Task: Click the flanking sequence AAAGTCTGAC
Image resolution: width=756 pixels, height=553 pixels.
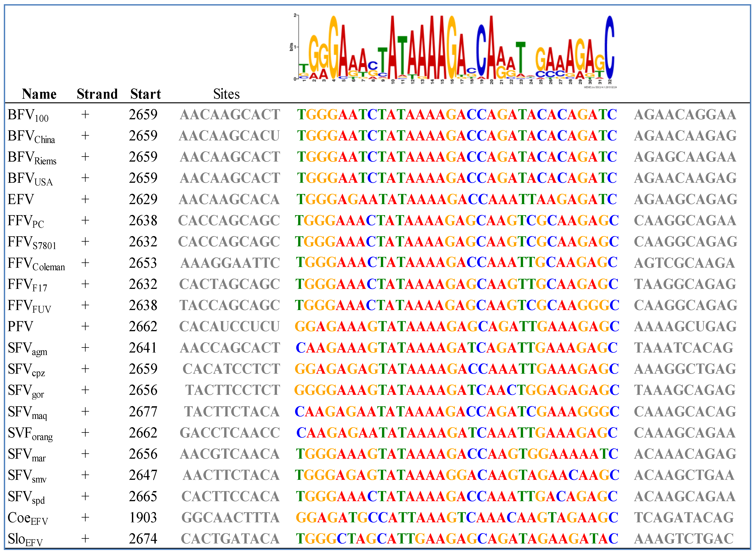Action: (684, 539)
